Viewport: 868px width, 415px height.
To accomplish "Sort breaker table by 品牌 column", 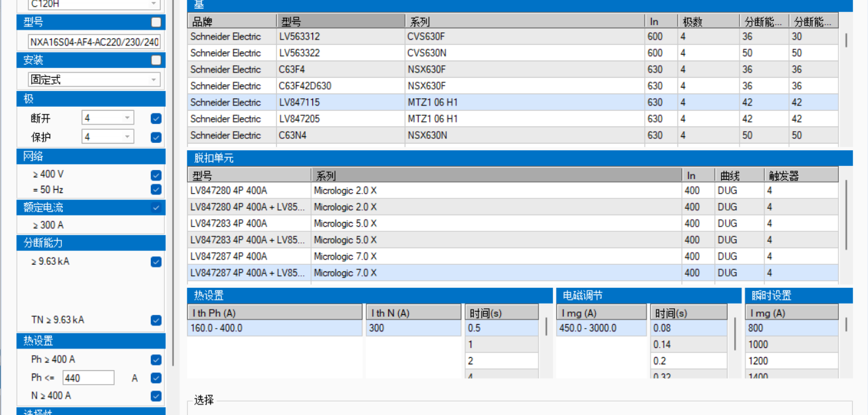I will pyautogui.click(x=232, y=22).
